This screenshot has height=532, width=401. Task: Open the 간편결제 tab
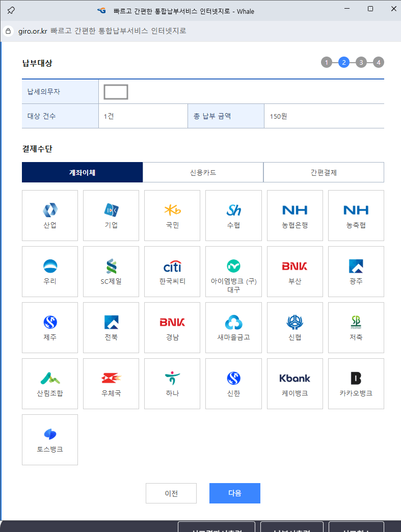point(324,172)
